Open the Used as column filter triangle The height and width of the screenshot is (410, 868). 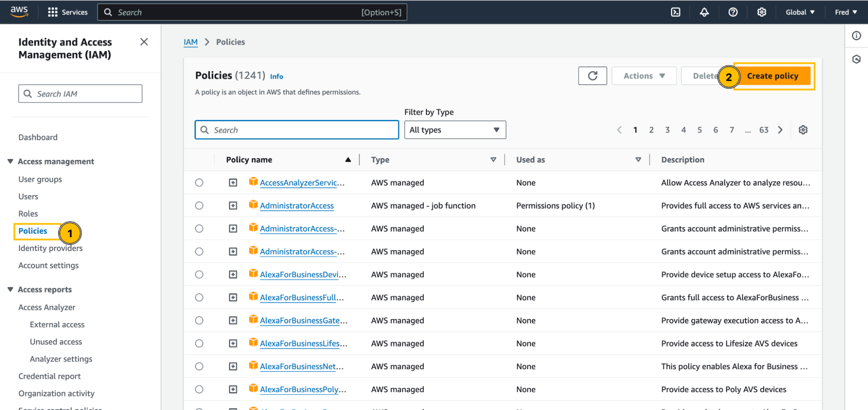(x=638, y=160)
